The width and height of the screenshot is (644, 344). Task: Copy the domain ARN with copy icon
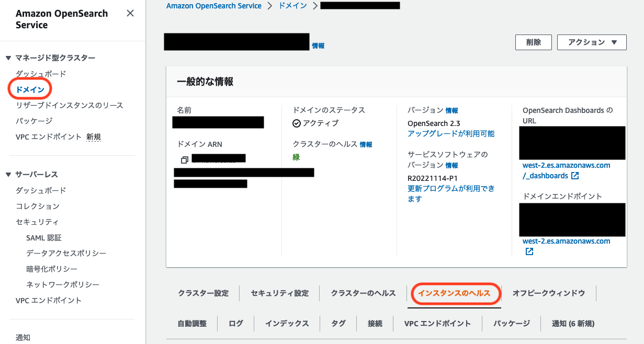[x=184, y=159]
